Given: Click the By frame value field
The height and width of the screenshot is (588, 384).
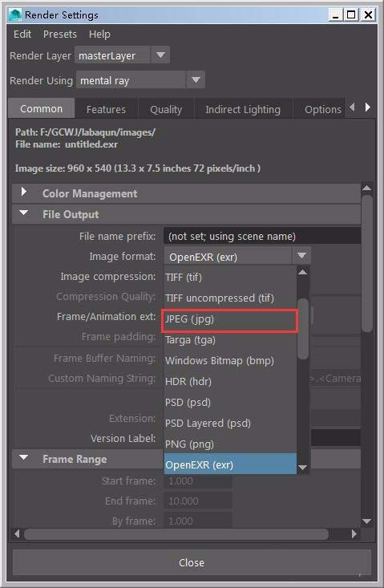Looking at the screenshot, I should coord(198,521).
